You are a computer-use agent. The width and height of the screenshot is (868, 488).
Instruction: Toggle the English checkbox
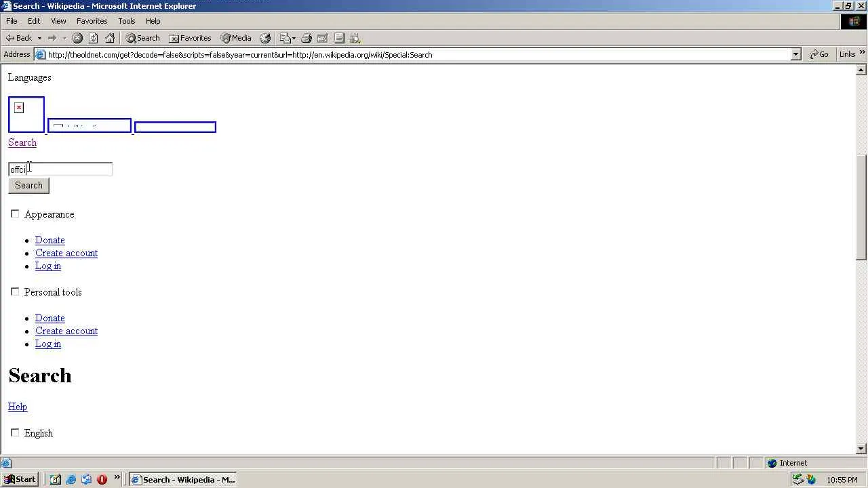pyautogui.click(x=15, y=433)
